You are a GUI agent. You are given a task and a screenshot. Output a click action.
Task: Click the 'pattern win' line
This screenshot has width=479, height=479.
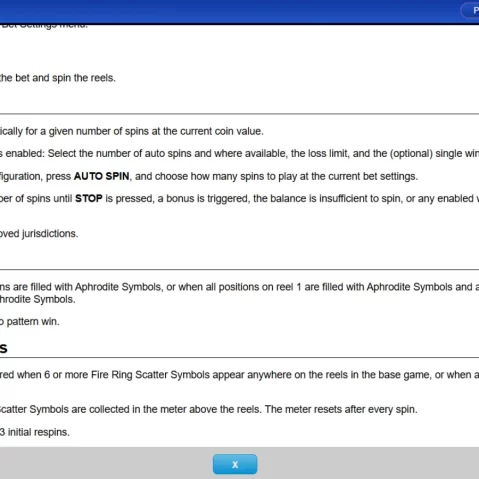(30, 322)
